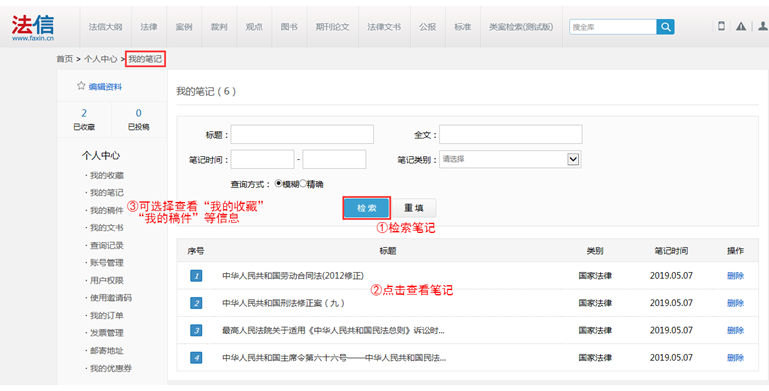Image resolution: width=769 pixels, height=391 pixels.
Task: Delete the 主席令 note via 删除
Action: point(735,358)
